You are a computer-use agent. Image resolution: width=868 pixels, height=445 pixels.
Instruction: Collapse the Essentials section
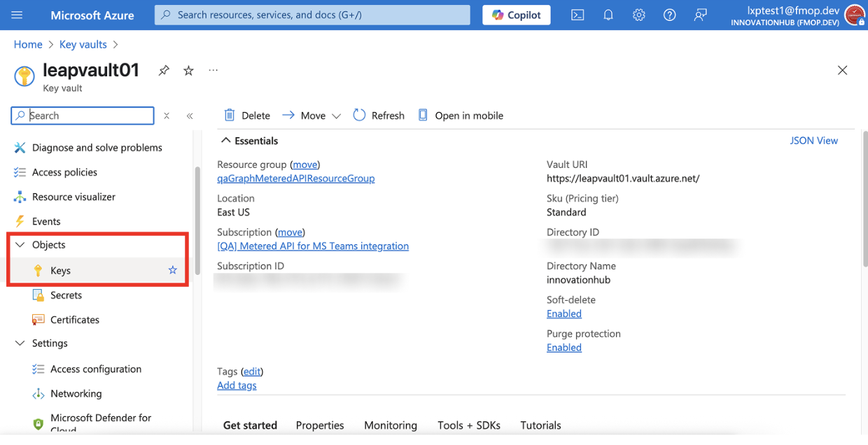[x=226, y=141]
